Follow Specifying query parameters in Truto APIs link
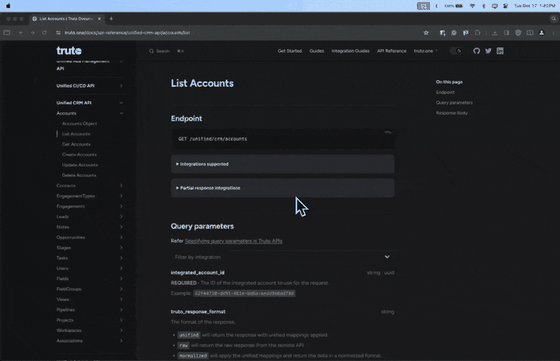This screenshot has height=361, width=560. (234, 241)
